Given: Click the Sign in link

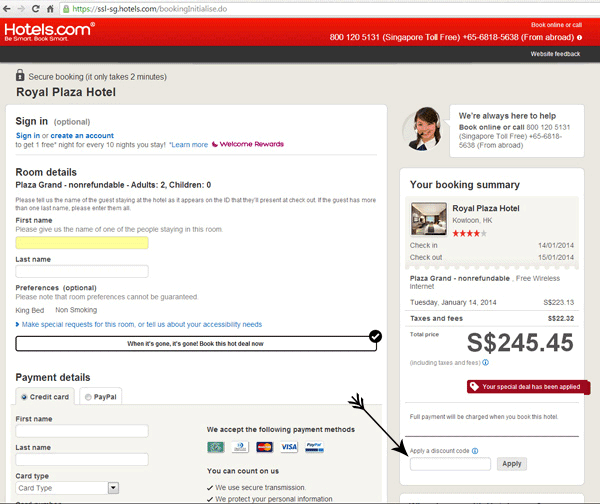Looking at the screenshot, I should [x=28, y=135].
